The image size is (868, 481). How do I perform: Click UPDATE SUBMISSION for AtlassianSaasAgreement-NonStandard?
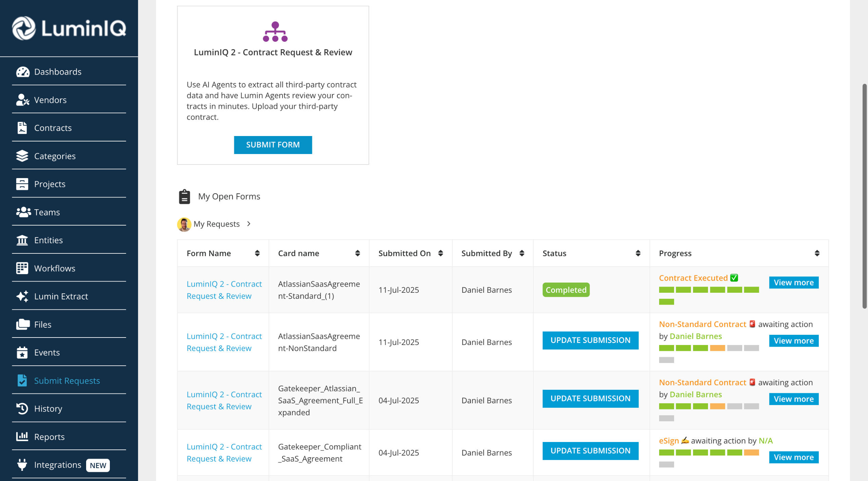(x=590, y=340)
